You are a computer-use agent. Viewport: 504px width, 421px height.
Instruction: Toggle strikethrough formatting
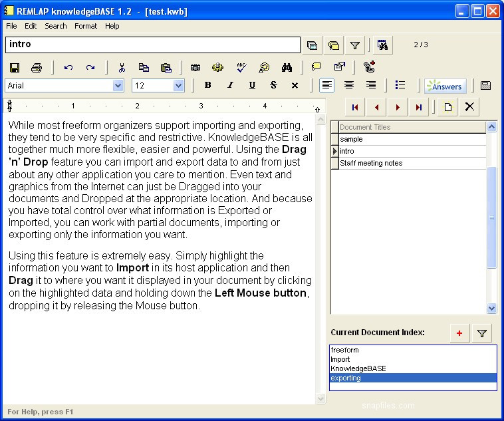click(273, 85)
